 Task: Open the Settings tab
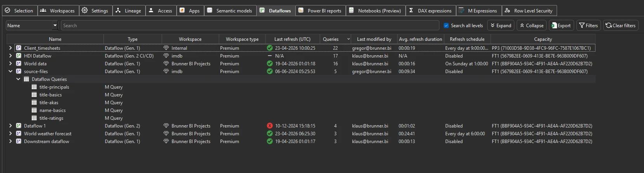(96, 10)
